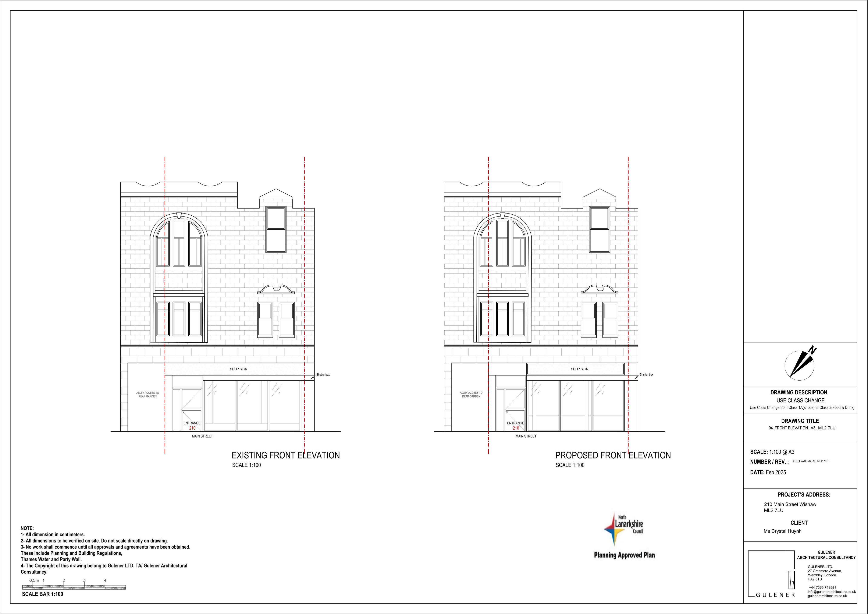Click the 'DATE: Feb 2025' line
868x614 pixels.
[x=768, y=472]
